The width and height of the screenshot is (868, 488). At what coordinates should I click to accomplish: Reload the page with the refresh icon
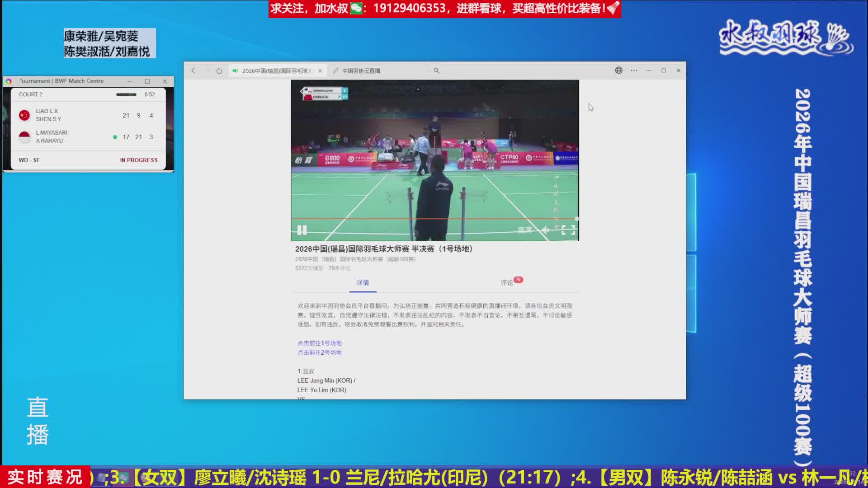click(219, 71)
